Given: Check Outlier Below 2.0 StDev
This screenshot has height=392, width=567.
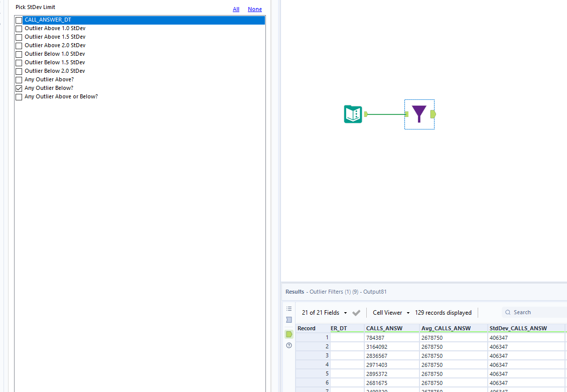Looking at the screenshot, I should [x=19, y=71].
